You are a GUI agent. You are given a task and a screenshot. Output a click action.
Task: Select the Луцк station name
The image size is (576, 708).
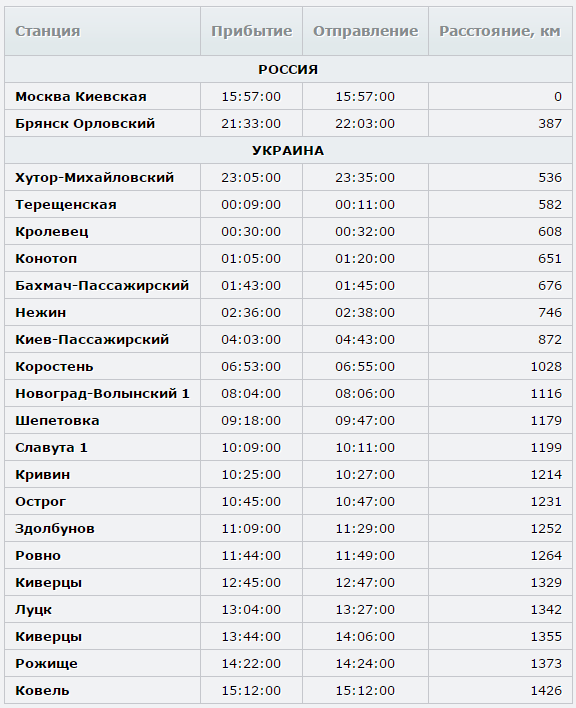tap(33, 610)
